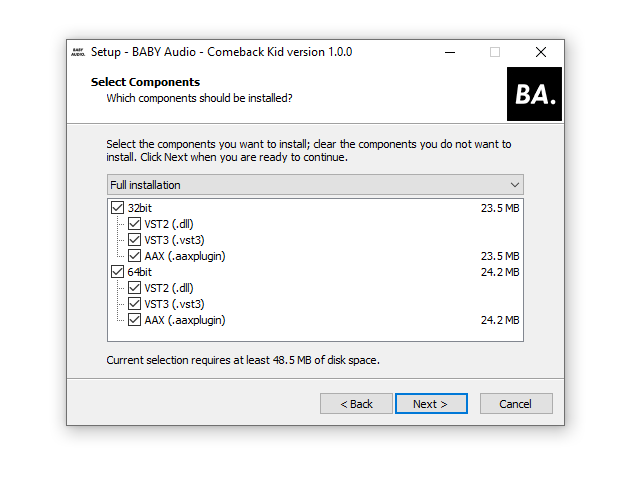Cancel the installation
The width and height of the screenshot is (629, 488).
tap(516, 404)
